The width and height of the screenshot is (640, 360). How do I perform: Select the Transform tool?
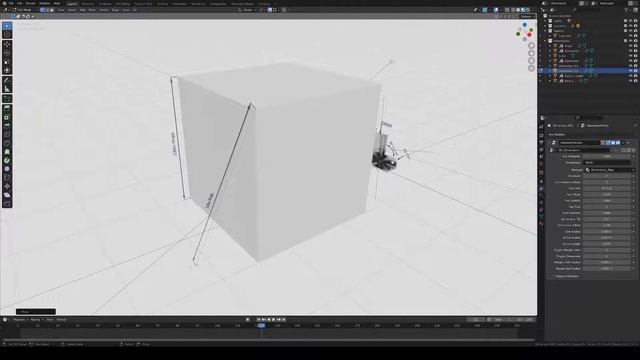click(7, 70)
